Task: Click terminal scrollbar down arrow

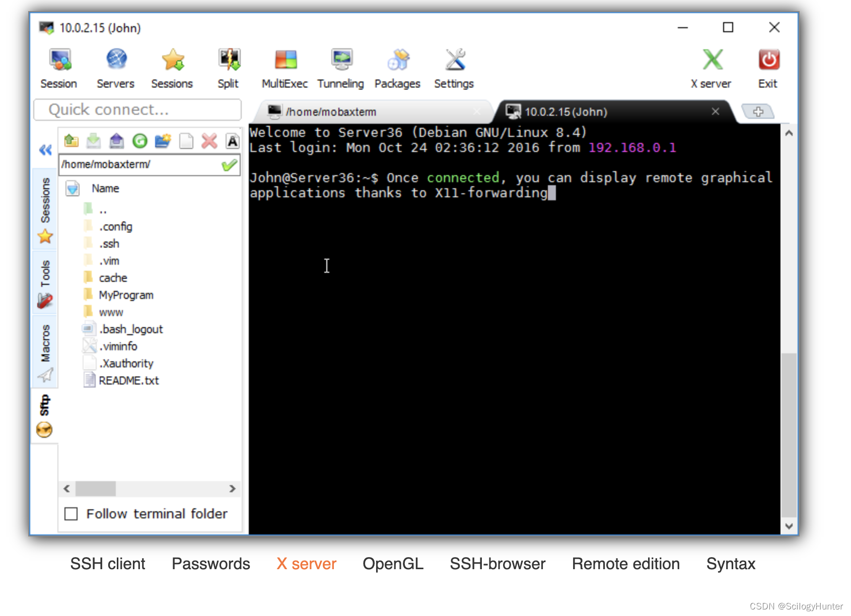Action: (789, 526)
